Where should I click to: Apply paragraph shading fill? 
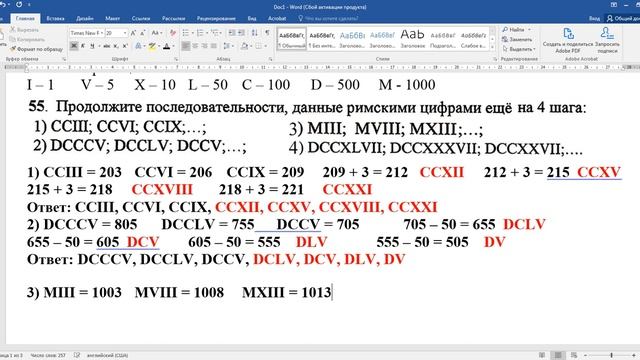[244, 46]
